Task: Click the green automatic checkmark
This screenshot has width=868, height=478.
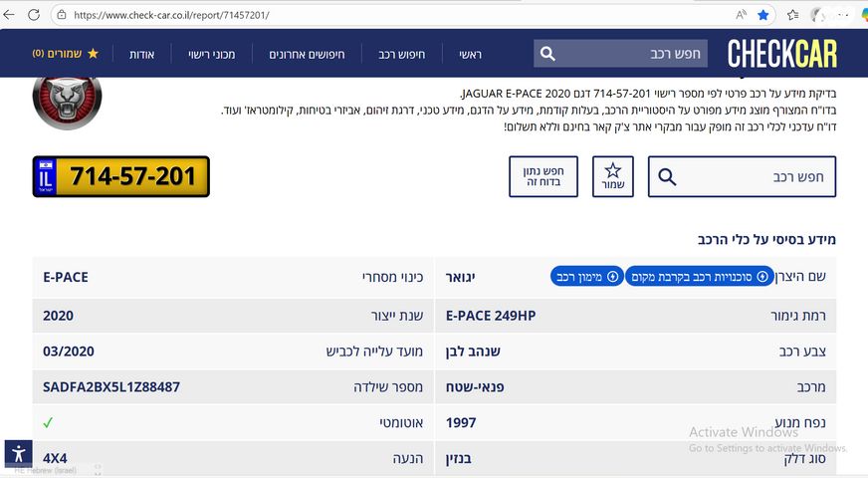Action: pyautogui.click(x=48, y=422)
